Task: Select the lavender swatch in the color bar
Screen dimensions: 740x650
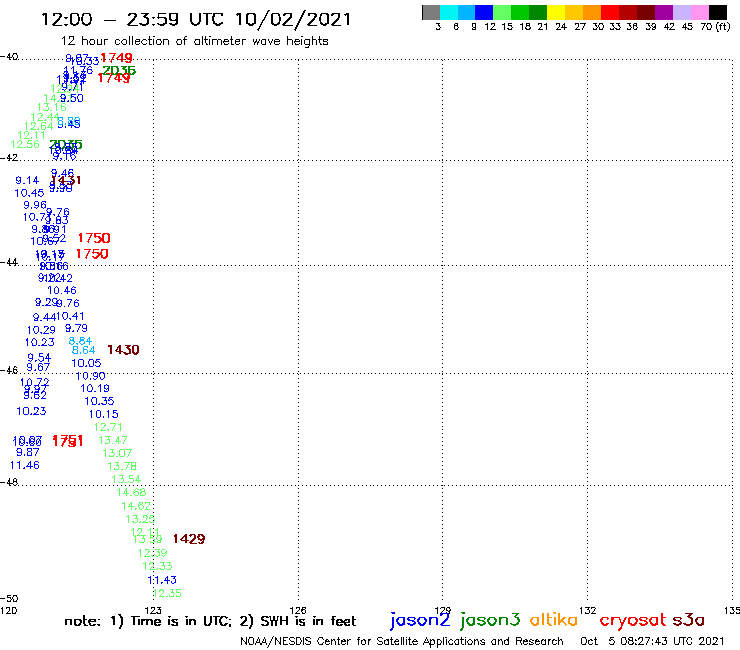Action: coord(681,12)
